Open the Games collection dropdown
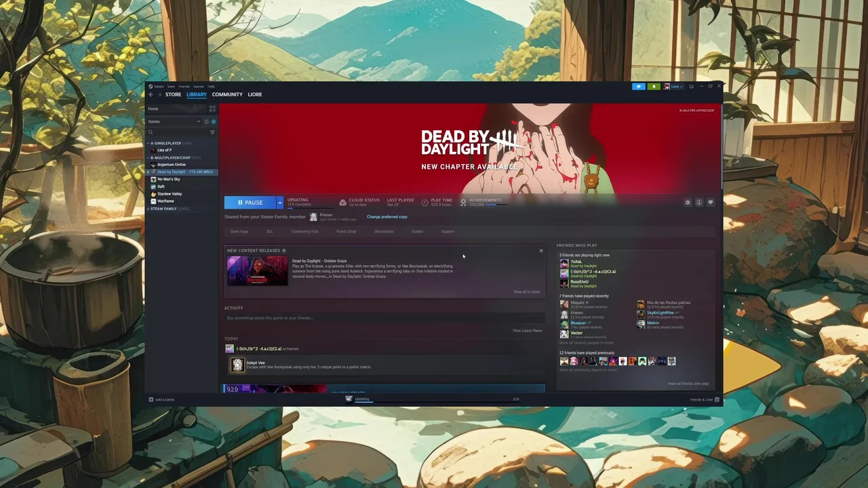 [174, 121]
